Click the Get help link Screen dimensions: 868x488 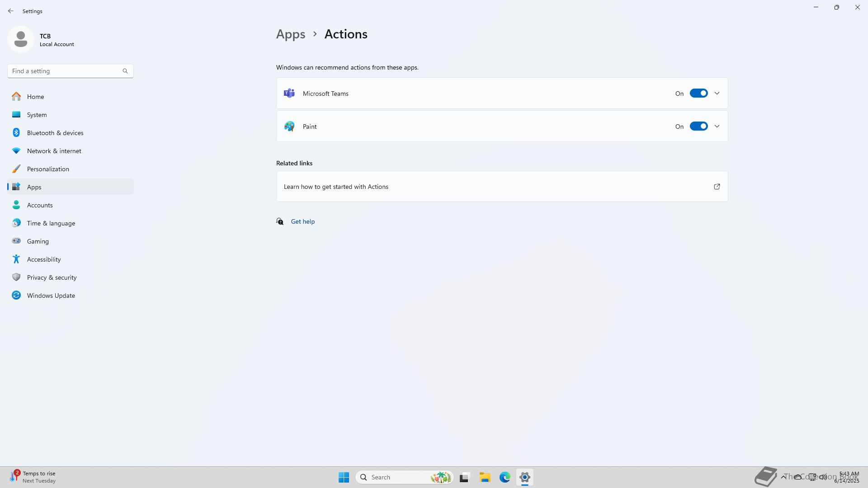click(303, 221)
